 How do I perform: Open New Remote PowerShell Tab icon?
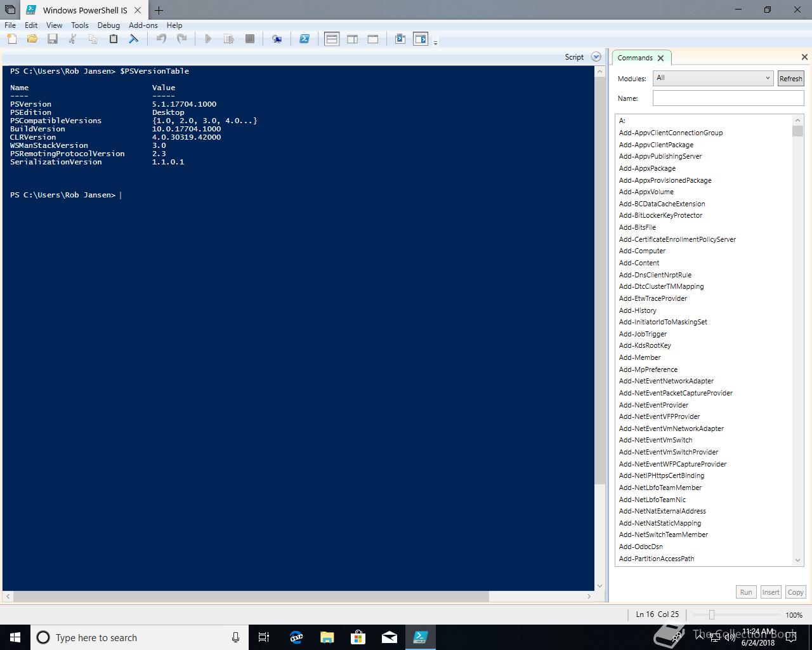tap(277, 39)
